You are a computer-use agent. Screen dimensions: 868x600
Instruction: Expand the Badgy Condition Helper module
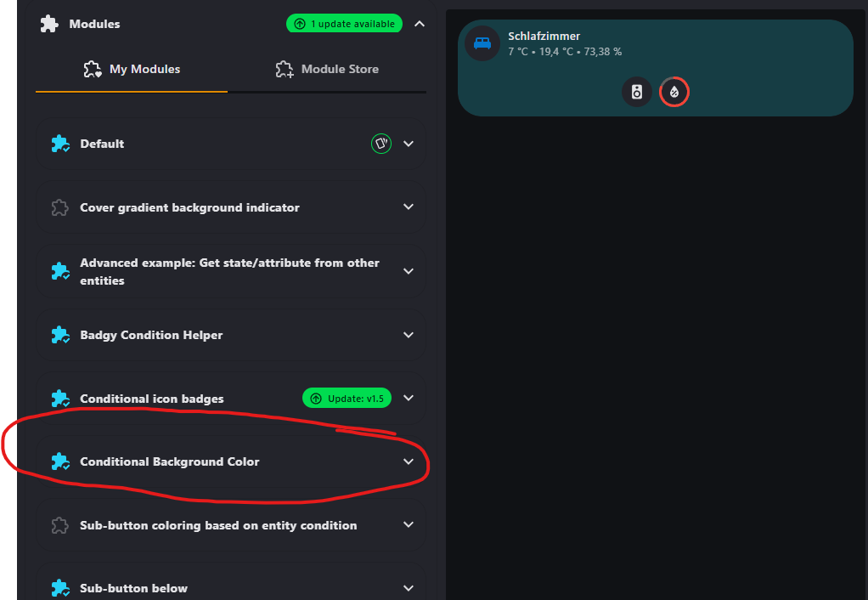coord(409,335)
